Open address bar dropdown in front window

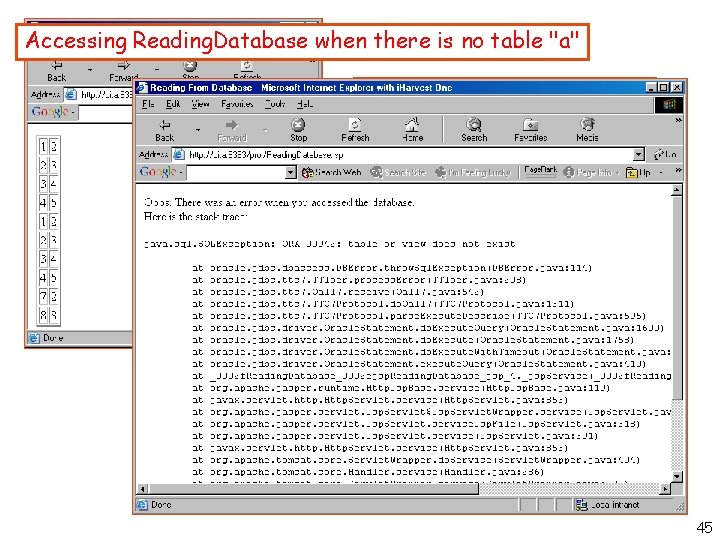(639, 155)
